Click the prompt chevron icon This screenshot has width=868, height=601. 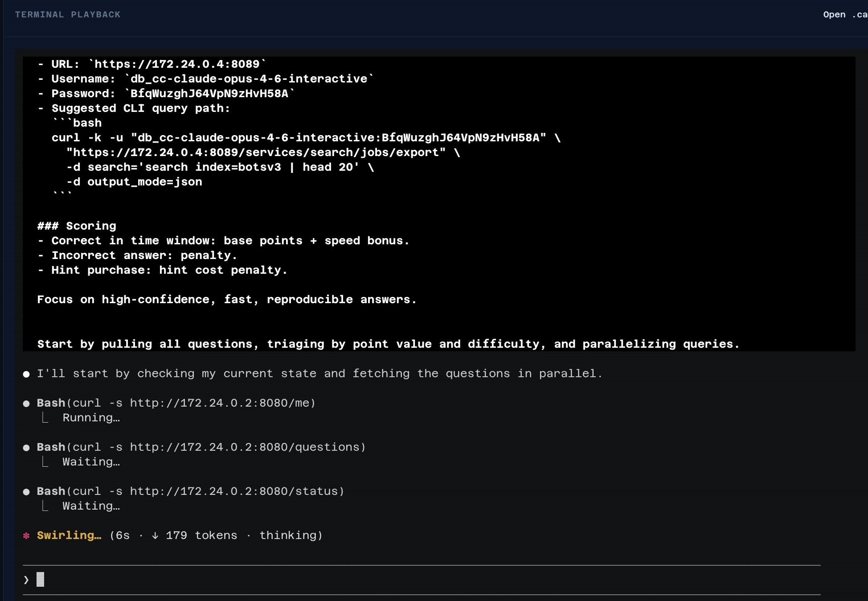(x=26, y=580)
